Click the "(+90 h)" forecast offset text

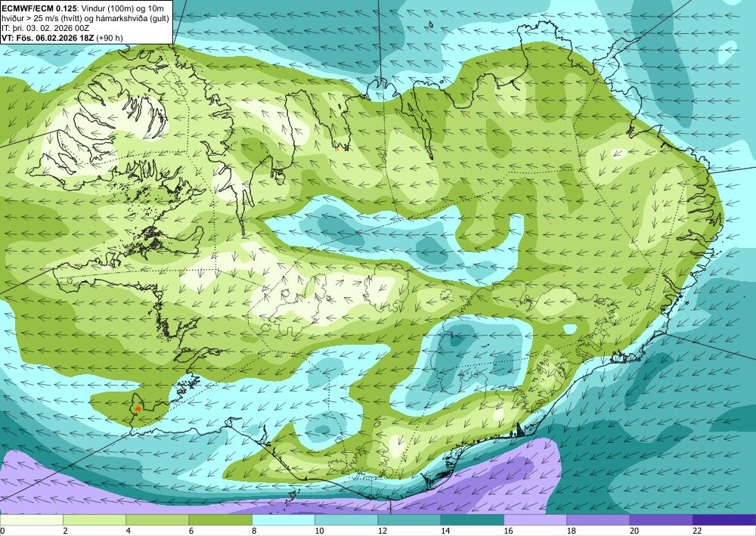[x=110, y=38]
